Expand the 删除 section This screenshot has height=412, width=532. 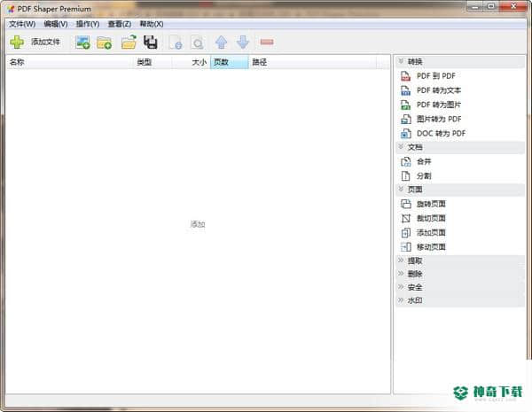pyautogui.click(x=459, y=274)
